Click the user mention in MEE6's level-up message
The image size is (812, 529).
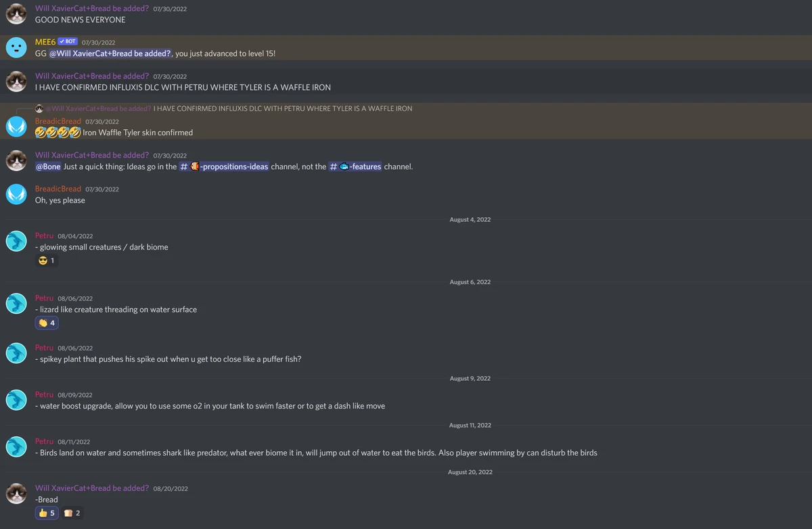tap(111, 53)
